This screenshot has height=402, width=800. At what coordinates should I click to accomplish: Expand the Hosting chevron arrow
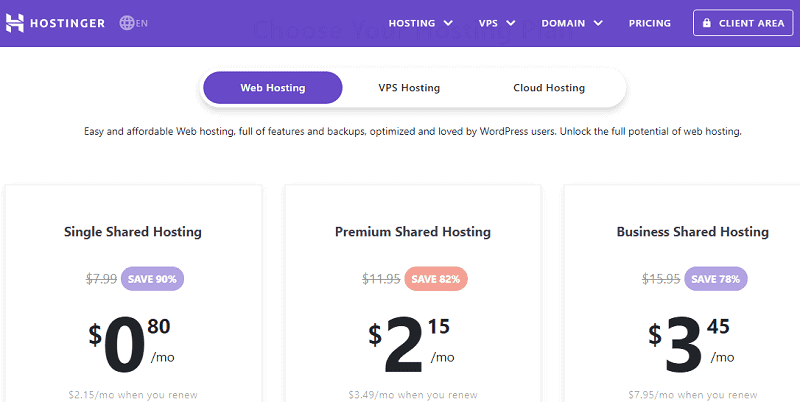click(x=448, y=23)
